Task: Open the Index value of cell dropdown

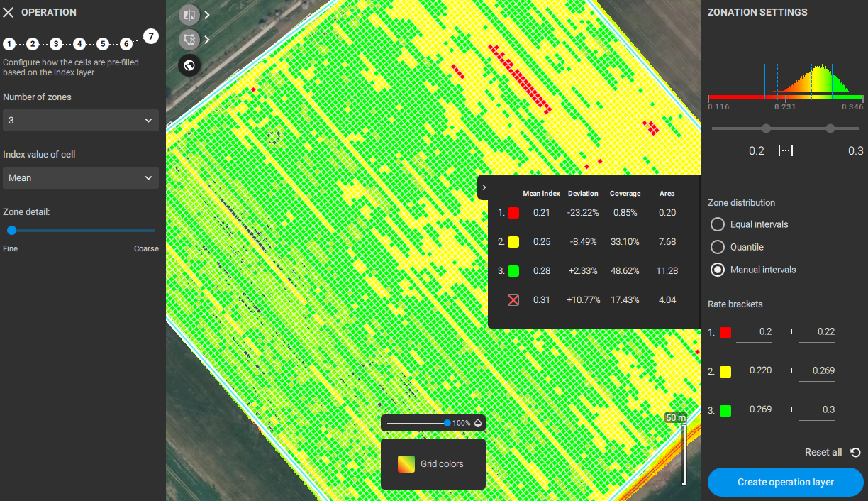Action: (x=80, y=177)
